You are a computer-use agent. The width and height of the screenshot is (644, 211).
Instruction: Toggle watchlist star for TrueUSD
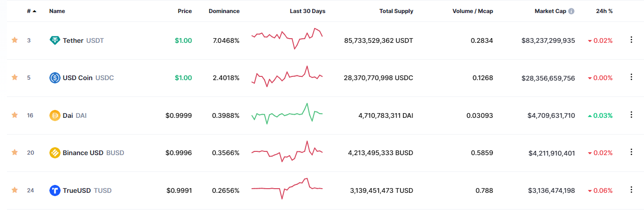[x=14, y=190]
